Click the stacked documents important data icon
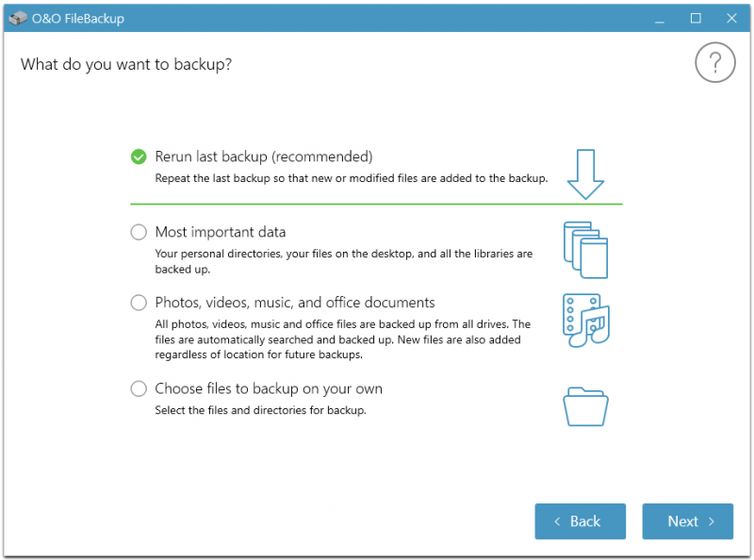The height and width of the screenshot is (560, 754). (x=585, y=250)
